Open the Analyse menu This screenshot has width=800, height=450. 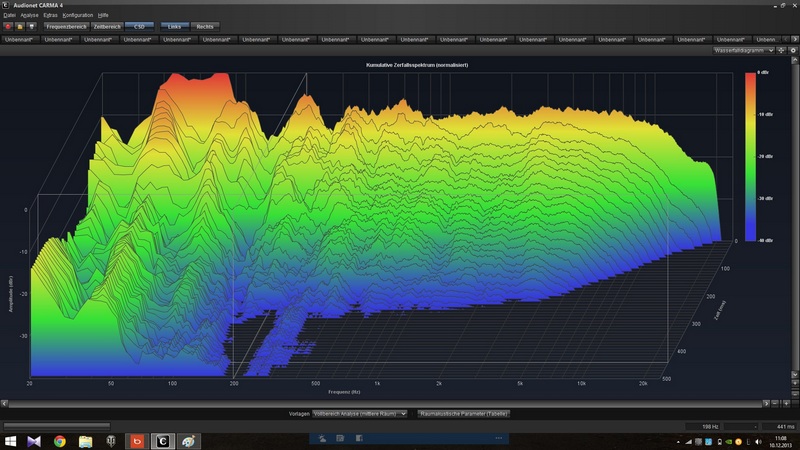[x=29, y=16]
